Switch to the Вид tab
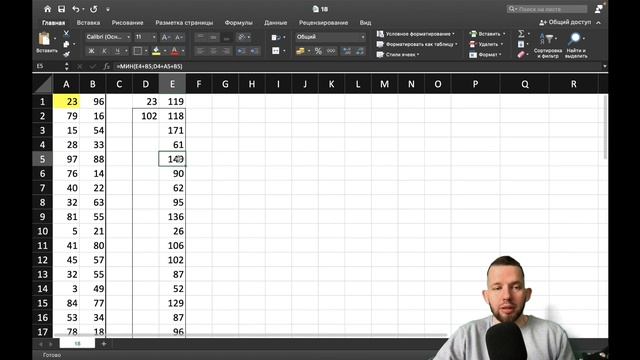 click(365, 23)
